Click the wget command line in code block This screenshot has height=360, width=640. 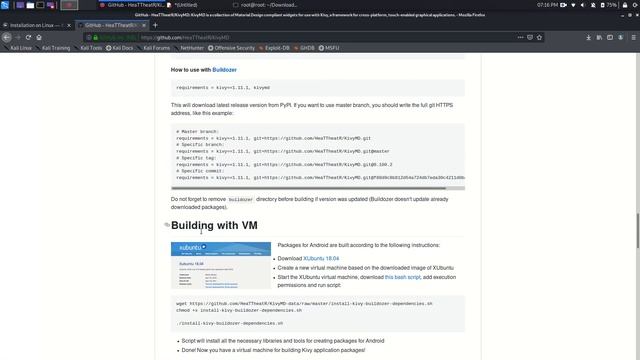point(304,304)
